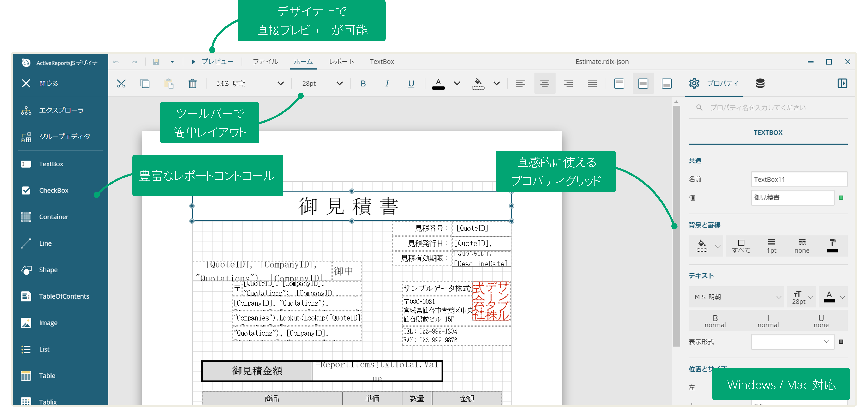868x418 pixels.
Task: Toggle U none decoration in properties
Action: coord(821,321)
